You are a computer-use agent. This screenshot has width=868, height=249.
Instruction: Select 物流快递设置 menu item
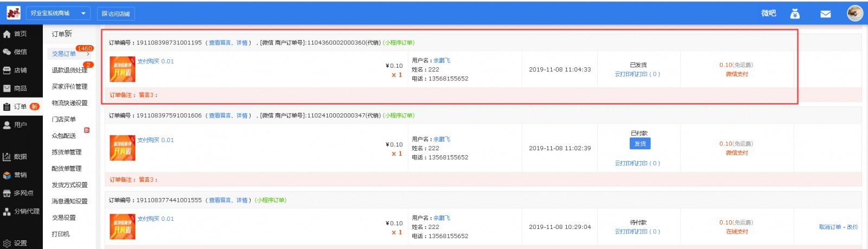(69, 103)
